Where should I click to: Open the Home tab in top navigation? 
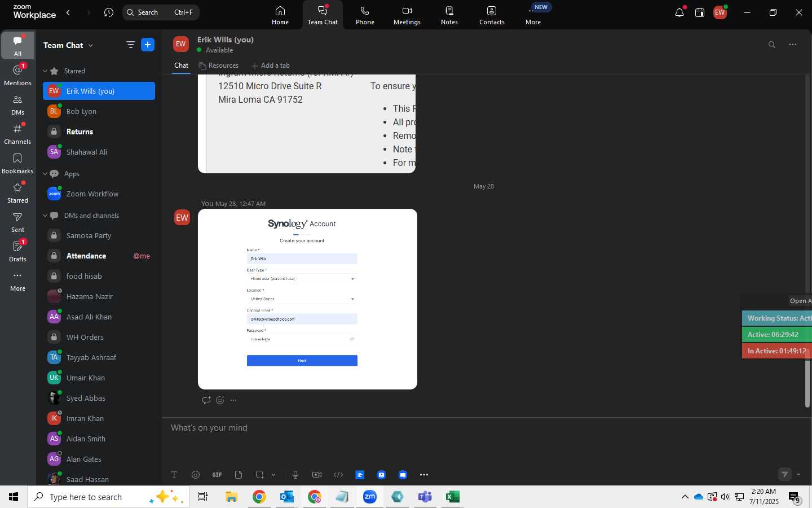280,15
